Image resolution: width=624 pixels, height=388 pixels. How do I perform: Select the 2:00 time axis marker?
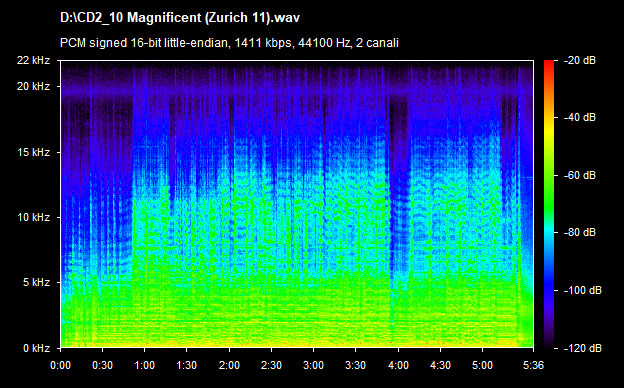(x=229, y=365)
